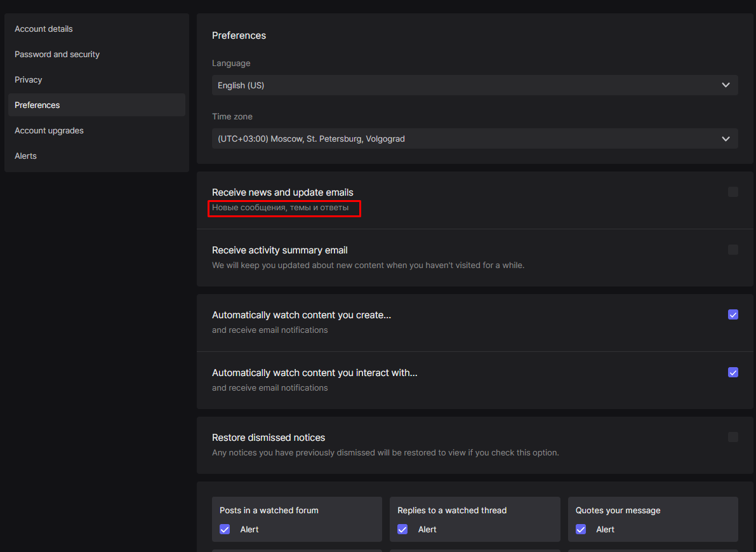Tick the Restore dismissed notices checkbox
The width and height of the screenshot is (756, 552).
[x=733, y=437]
